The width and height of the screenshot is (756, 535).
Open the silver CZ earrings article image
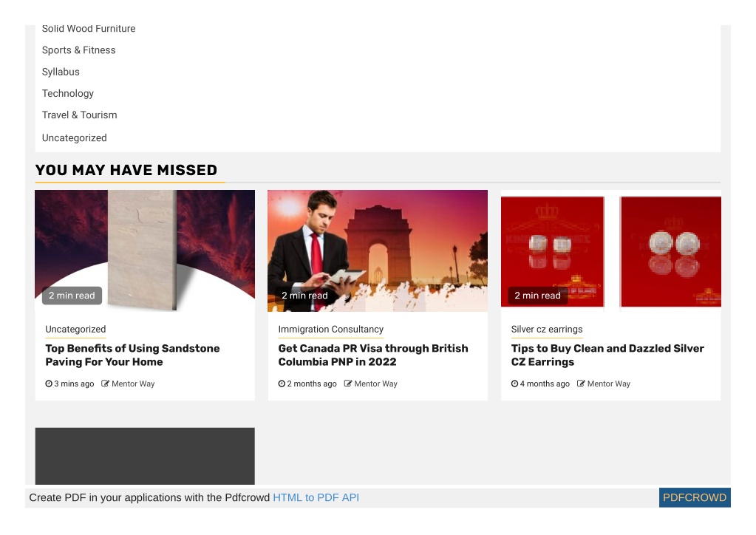coord(611,251)
